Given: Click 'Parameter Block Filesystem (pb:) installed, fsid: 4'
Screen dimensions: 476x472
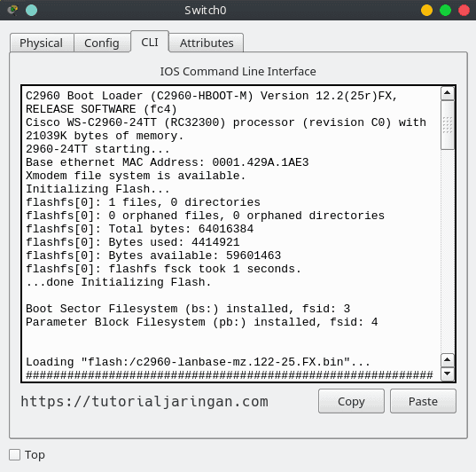Looking at the screenshot, I should point(202,322).
